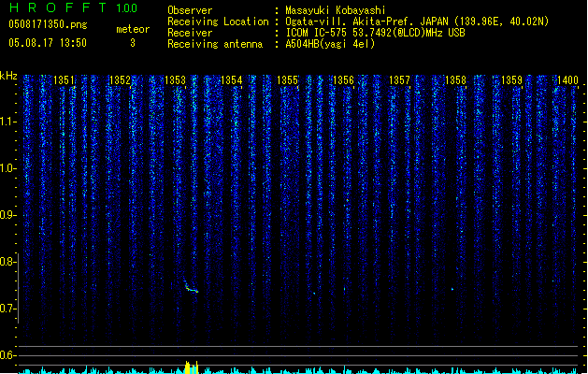Click the ICOM IC-575 receiver text
This screenshot has height=374, width=588.
375,33
